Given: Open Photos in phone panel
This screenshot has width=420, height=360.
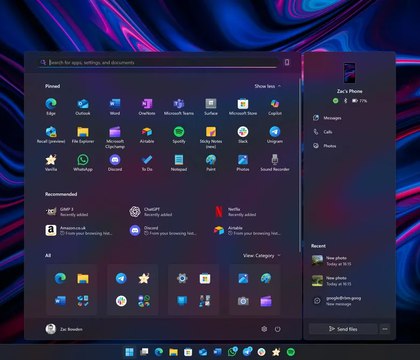Looking at the screenshot, I should (x=325, y=146).
